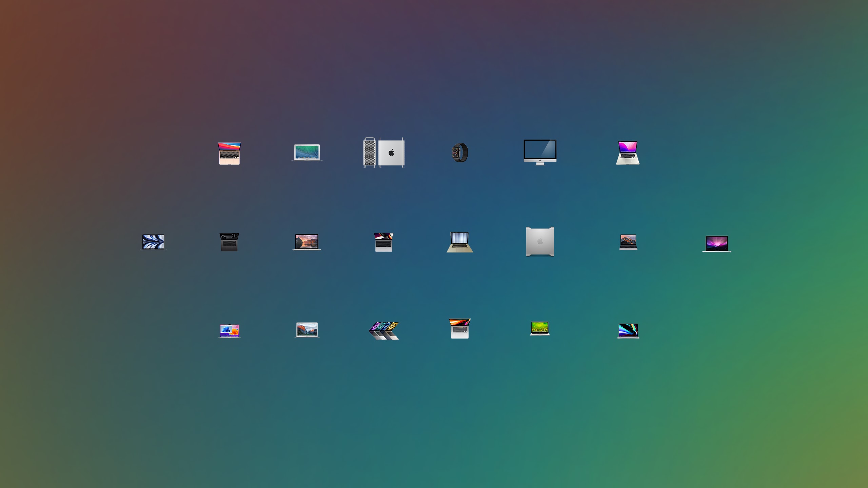
Task: Click the Apple Watch with black loop band
Action: (460, 152)
